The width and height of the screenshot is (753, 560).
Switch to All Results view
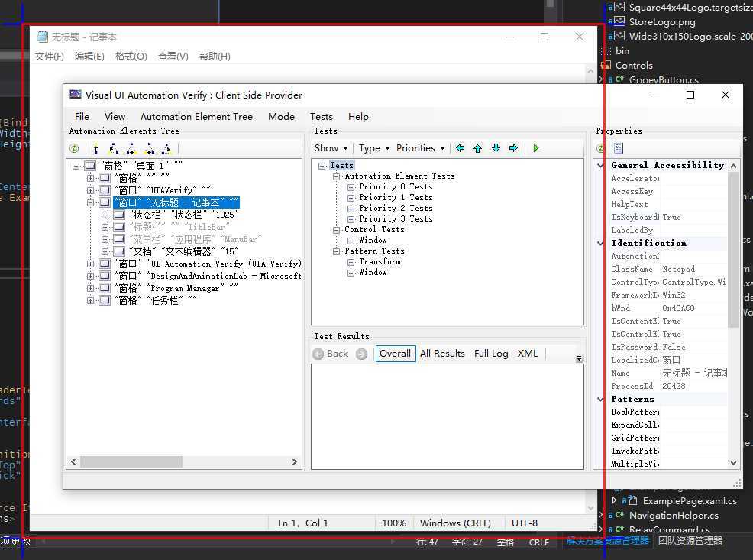(x=442, y=354)
